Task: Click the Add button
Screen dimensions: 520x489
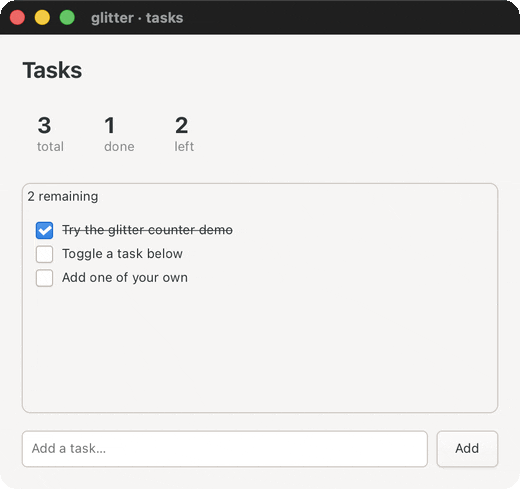Action: [467, 449]
